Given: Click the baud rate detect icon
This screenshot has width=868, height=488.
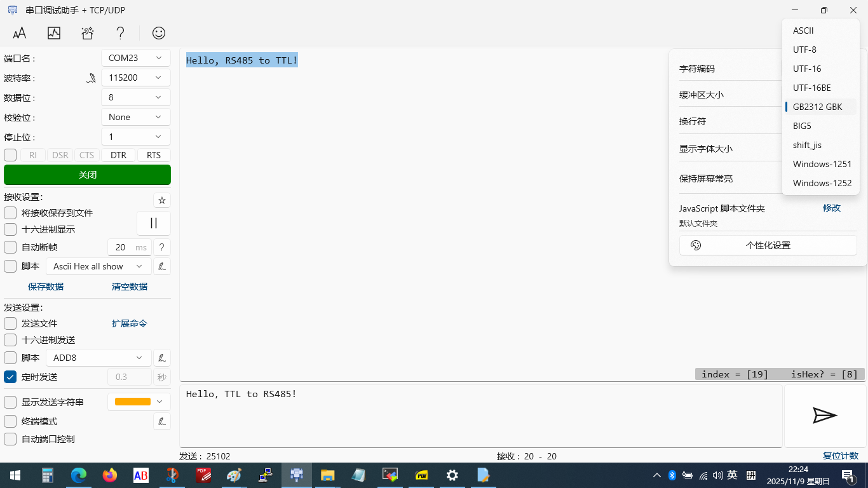Looking at the screenshot, I should [92, 78].
